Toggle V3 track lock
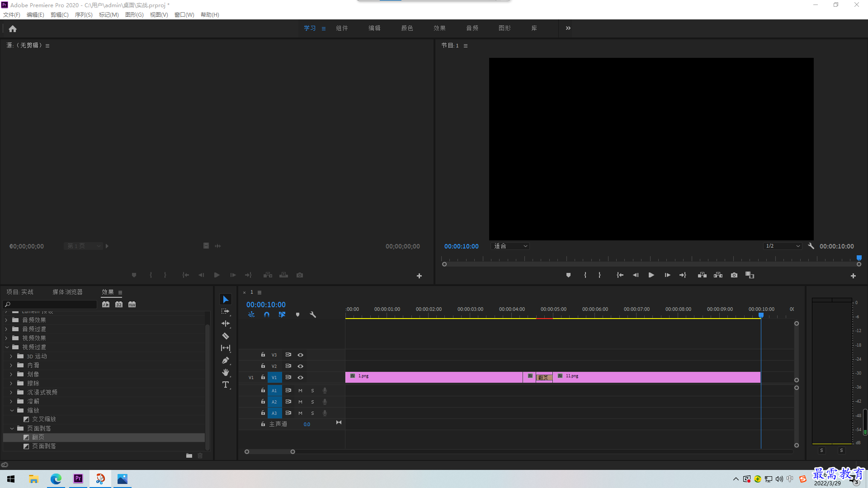The width and height of the screenshot is (868, 488). pos(263,355)
